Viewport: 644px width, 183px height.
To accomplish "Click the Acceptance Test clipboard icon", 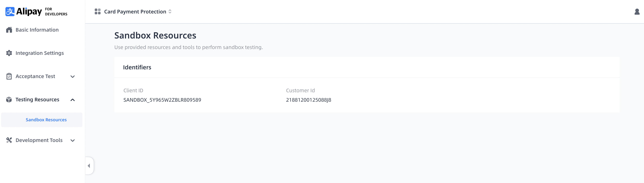I will (x=9, y=76).
